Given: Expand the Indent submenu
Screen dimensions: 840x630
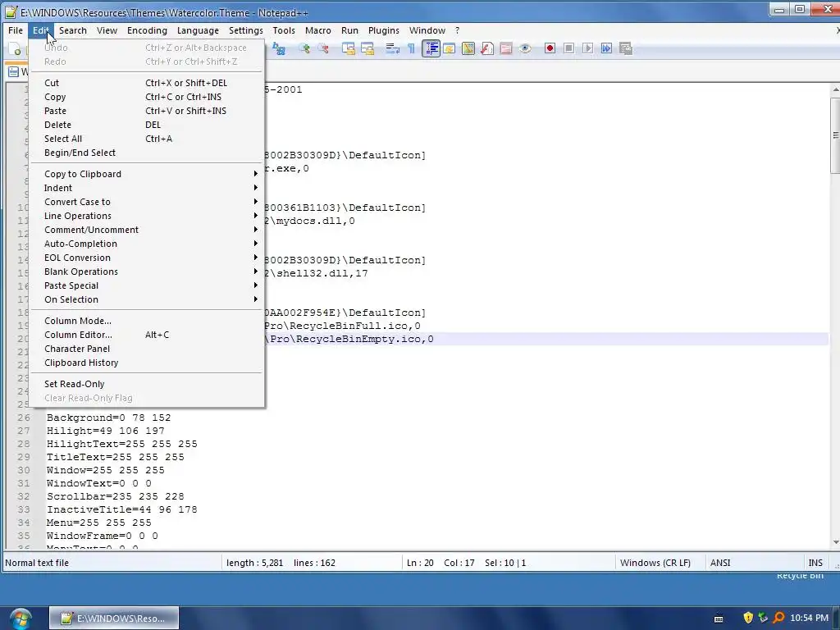Looking at the screenshot, I should (147, 188).
